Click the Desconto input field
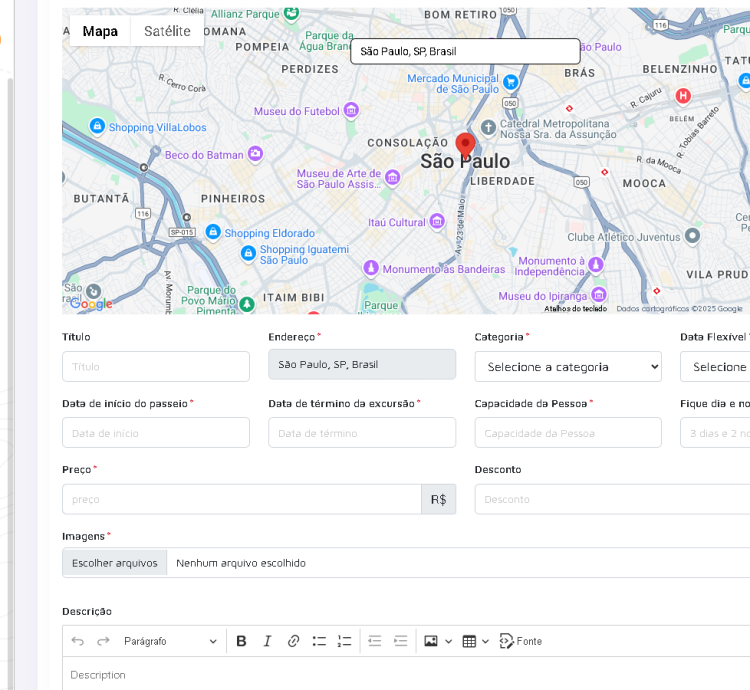The image size is (750, 690). tap(612, 499)
